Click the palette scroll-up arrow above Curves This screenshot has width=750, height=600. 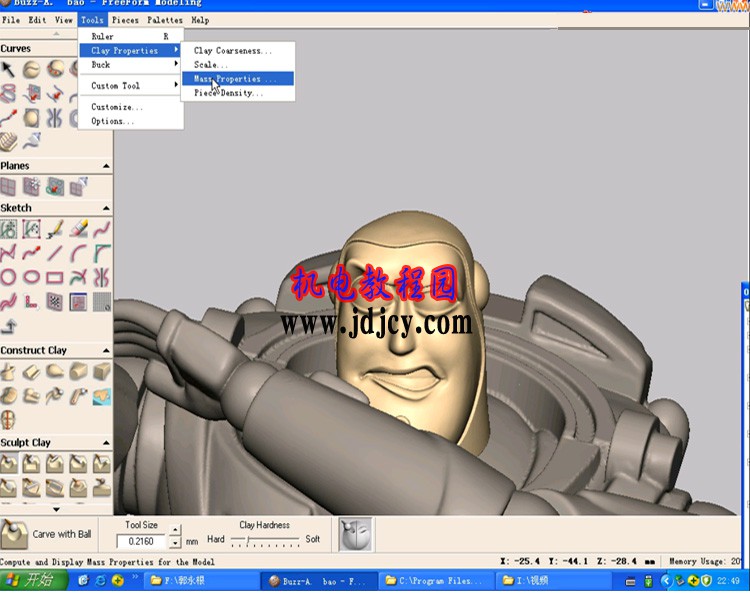[x=56, y=34]
